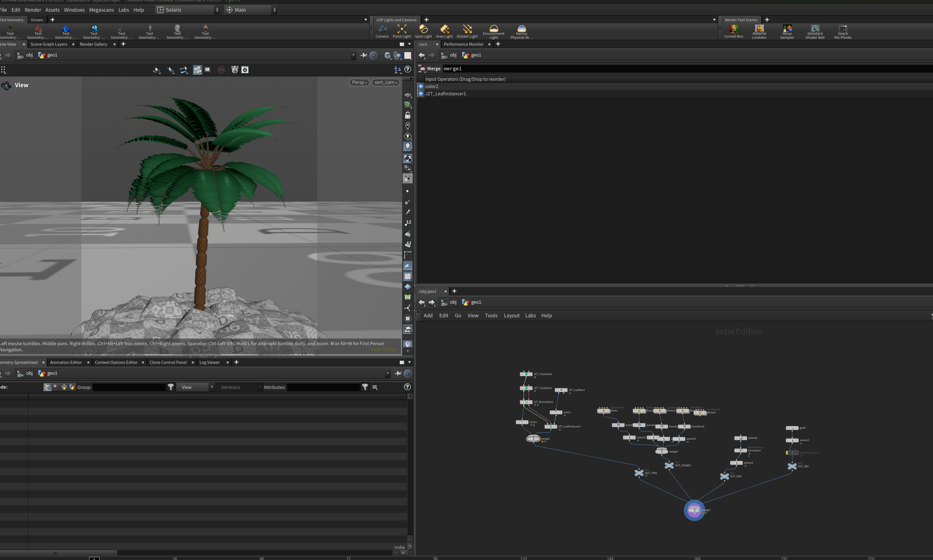This screenshot has width=933, height=560.
Task: Select the Area Light shelf tool
Action: 444,31
